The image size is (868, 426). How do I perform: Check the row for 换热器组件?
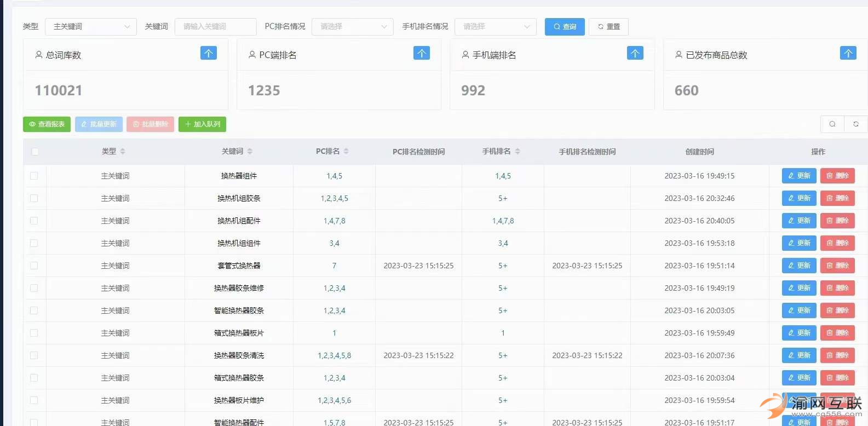pyautogui.click(x=34, y=176)
